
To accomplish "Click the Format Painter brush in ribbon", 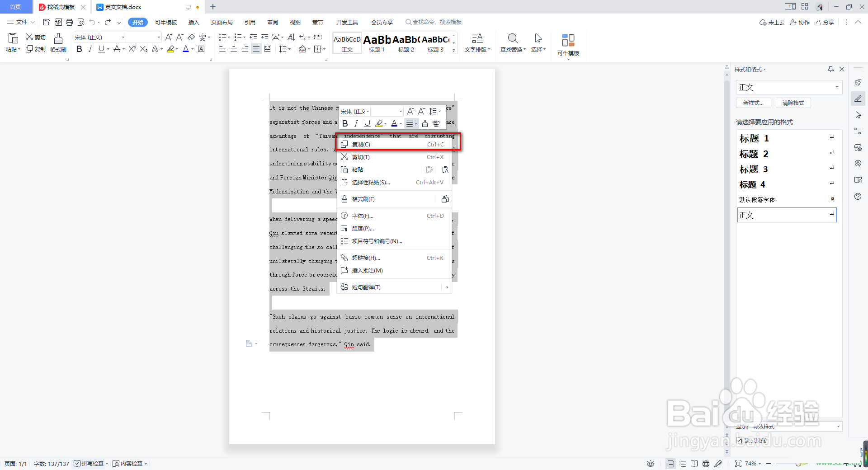I will click(58, 42).
